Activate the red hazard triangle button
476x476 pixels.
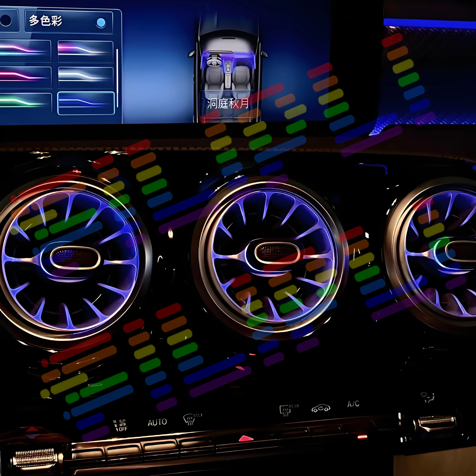pos(246,438)
